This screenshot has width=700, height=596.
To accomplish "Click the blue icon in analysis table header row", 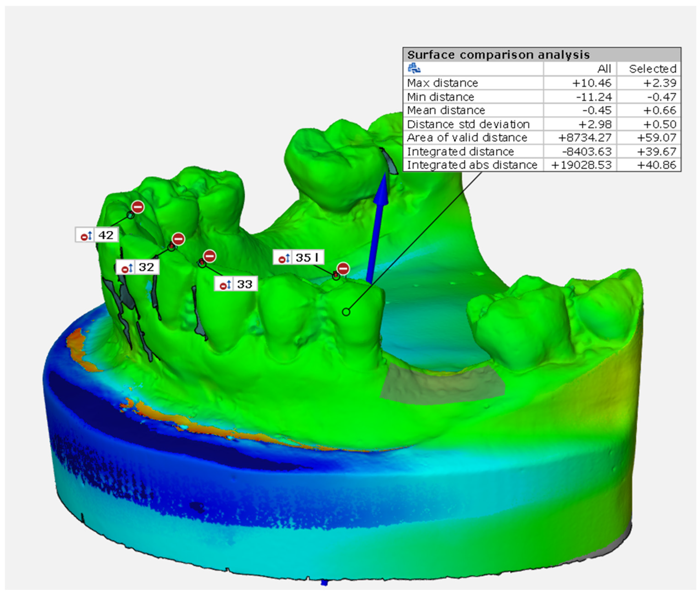I will pos(414,69).
